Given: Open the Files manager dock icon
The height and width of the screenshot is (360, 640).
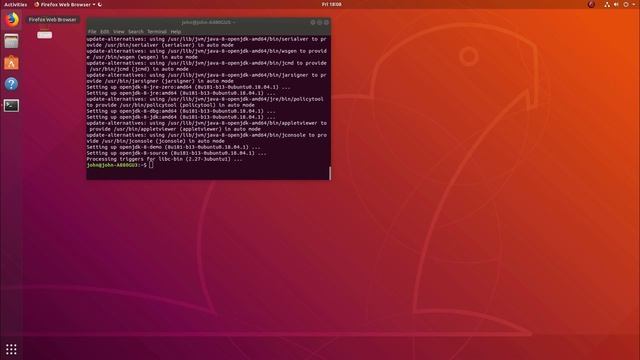Looking at the screenshot, I should pyautogui.click(x=11, y=41).
